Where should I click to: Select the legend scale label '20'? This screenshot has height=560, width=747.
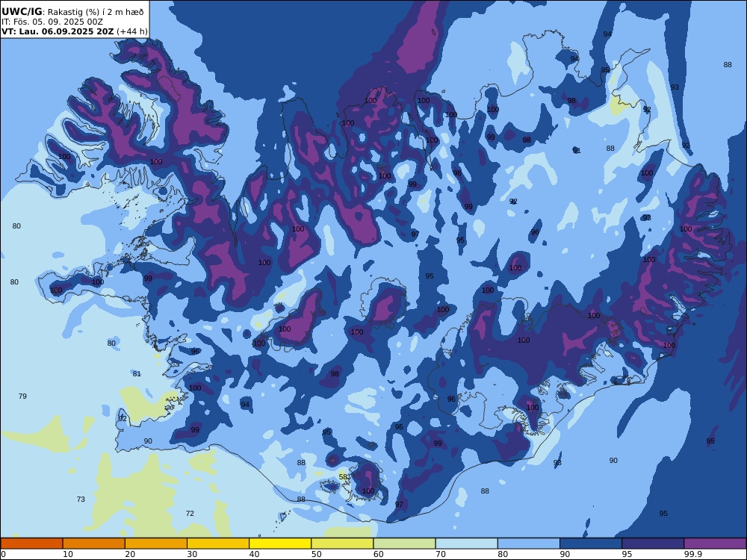130,554
